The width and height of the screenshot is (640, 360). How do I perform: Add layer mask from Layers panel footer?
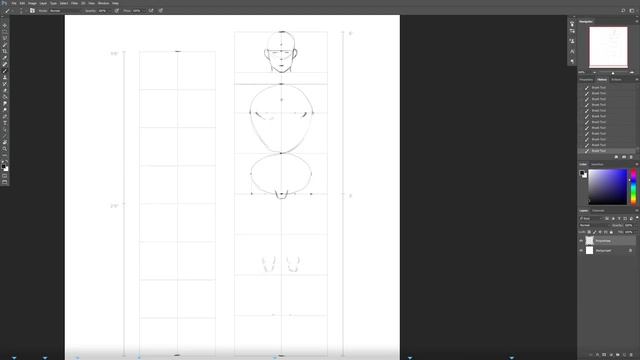click(x=604, y=355)
